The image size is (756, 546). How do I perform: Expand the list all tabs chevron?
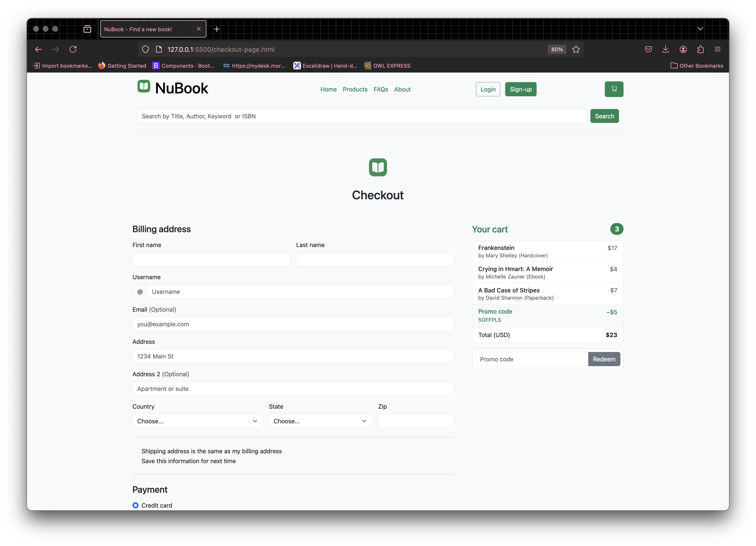pos(700,29)
